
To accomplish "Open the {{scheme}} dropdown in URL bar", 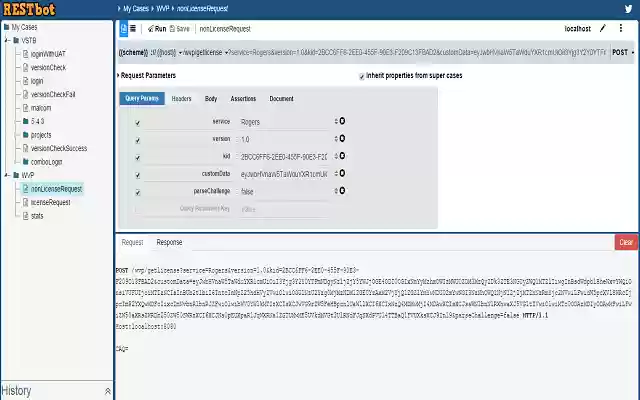I will click(133, 52).
